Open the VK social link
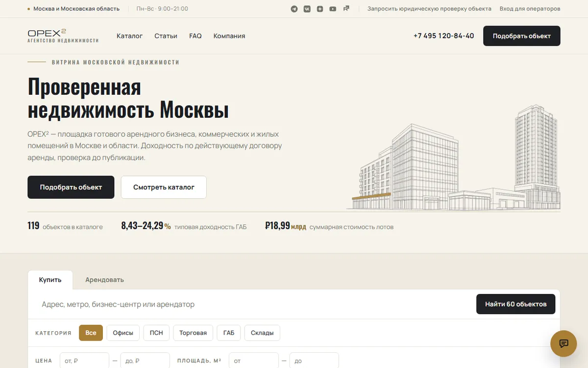The width and height of the screenshot is (588, 368). click(x=307, y=9)
